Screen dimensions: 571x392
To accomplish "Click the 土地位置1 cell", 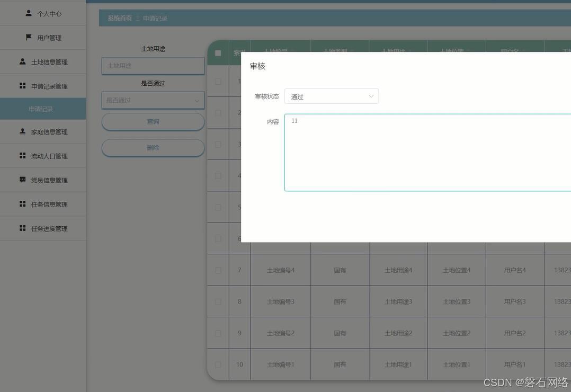I will [x=457, y=364].
